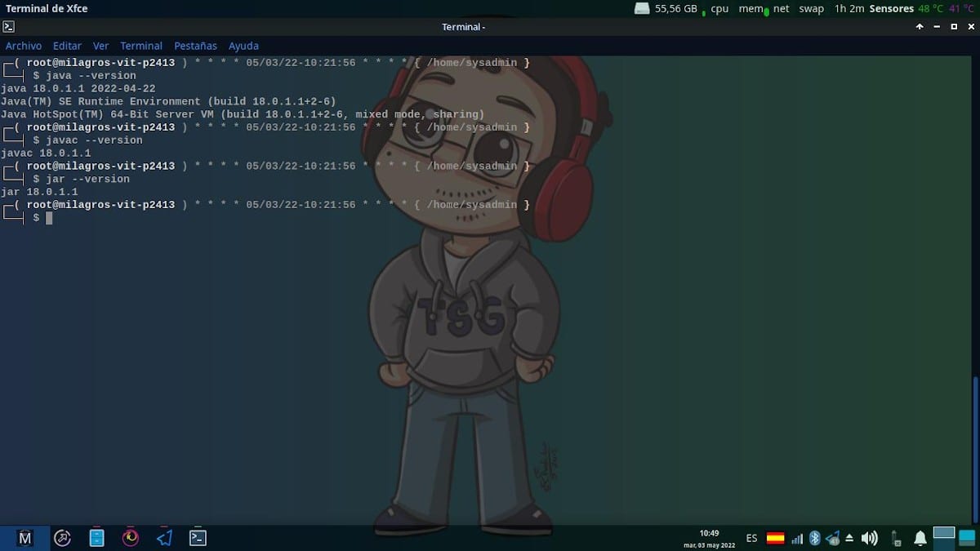Click the 'jar 18.0.1.1' output line
Viewport: 980px width, 551px height.
39,192
